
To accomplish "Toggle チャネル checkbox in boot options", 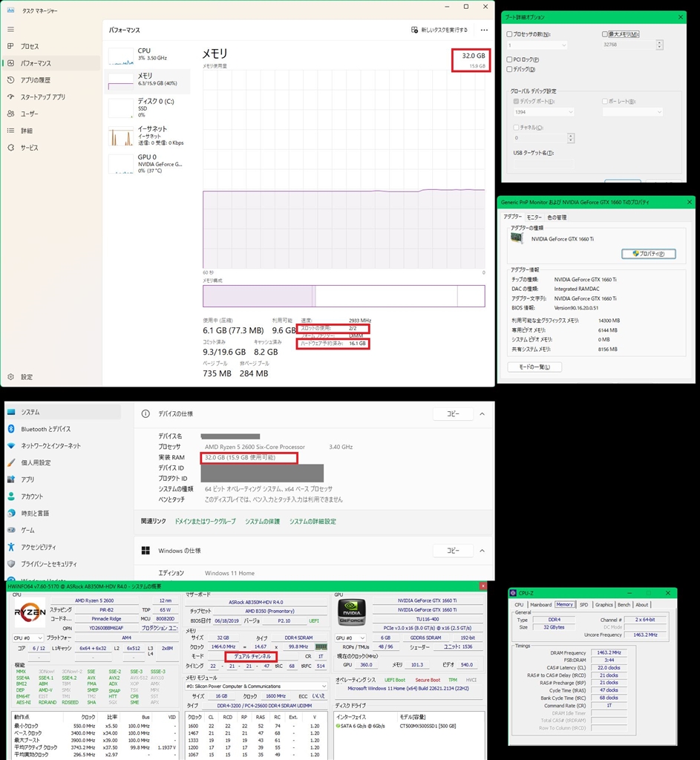I will tap(516, 128).
